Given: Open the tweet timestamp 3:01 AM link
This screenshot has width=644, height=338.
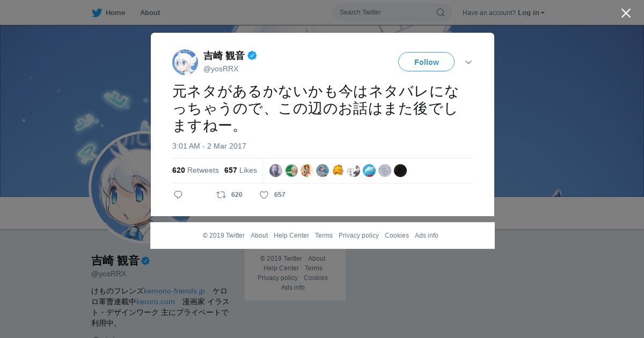Looking at the screenshot, I should click(x=209, y=146).
